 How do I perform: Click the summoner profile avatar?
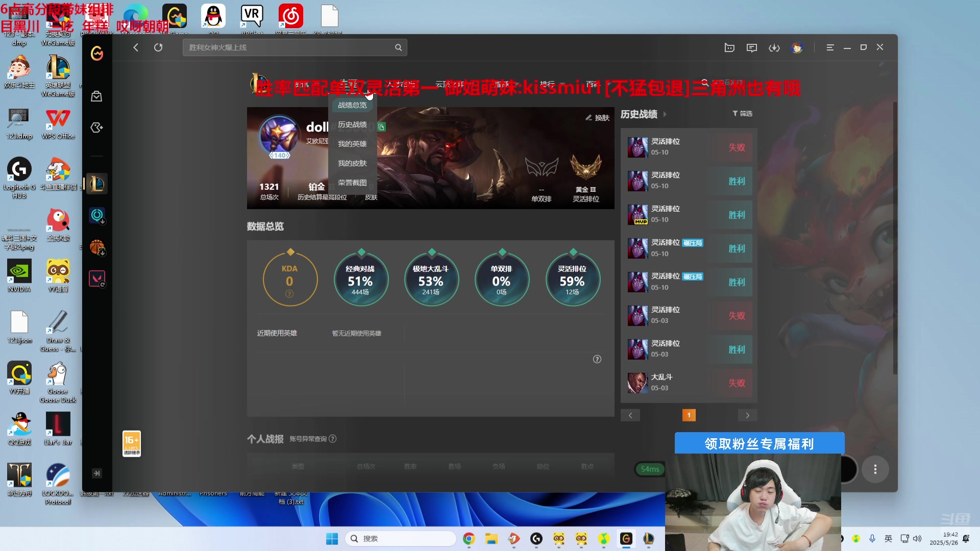[x=279, y=136]
